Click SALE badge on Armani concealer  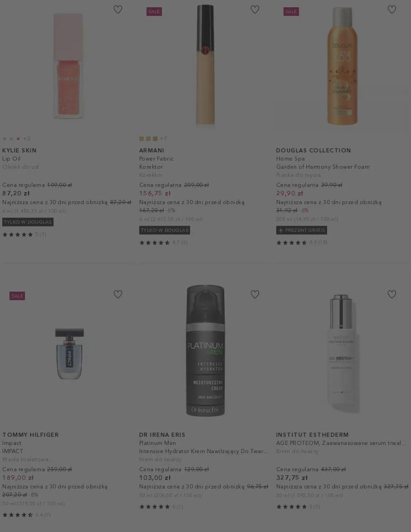154,12
